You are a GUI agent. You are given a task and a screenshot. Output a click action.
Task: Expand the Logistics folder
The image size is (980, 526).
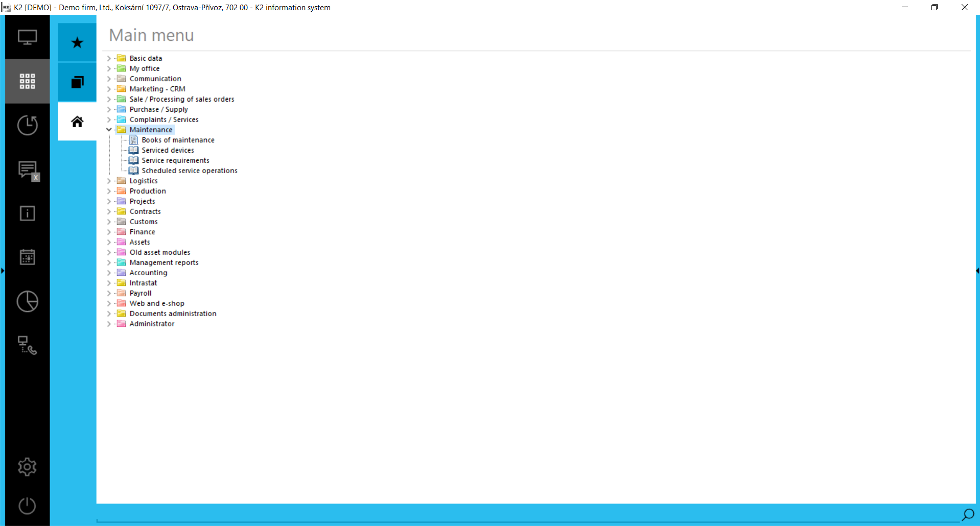click(x=109, y=181)
